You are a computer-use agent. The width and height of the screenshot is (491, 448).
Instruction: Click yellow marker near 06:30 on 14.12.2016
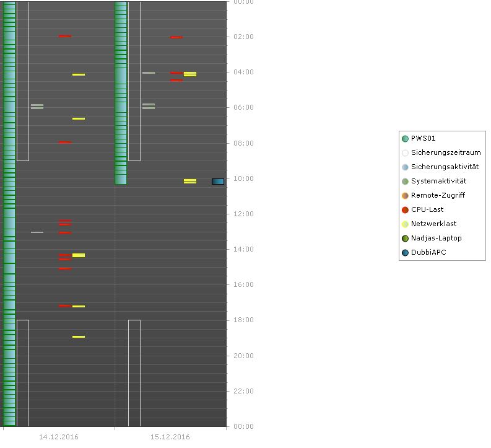tap(79, 119)
